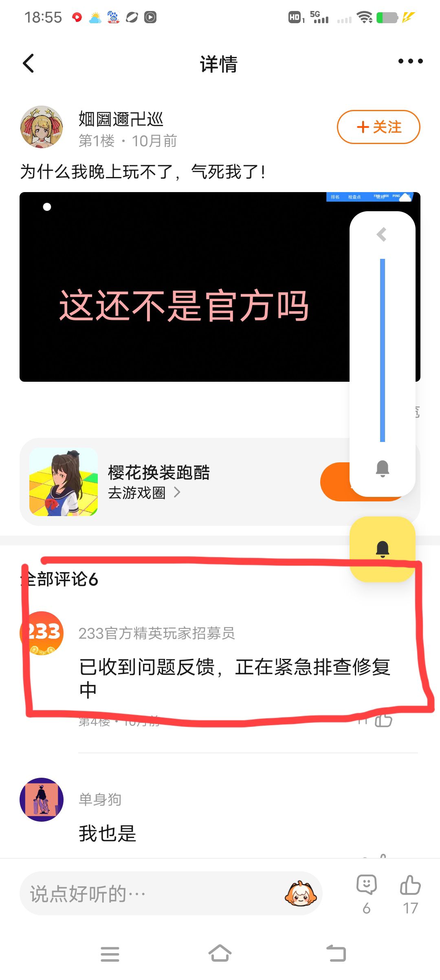The height and width of the screenshot is (980, 440).
Task: Tap the yellow bell ringer mode button
Action: coord(383,549)
